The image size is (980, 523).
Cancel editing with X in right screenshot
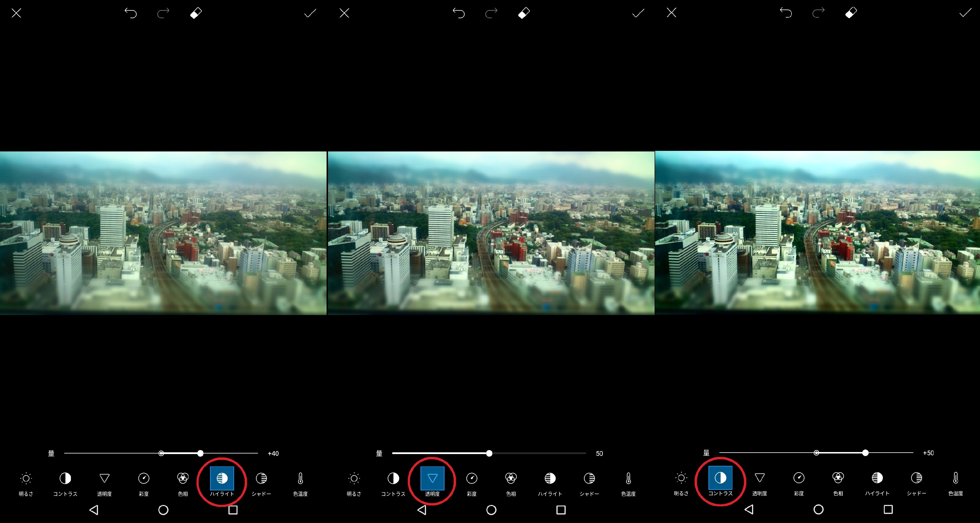click(672, 13)
